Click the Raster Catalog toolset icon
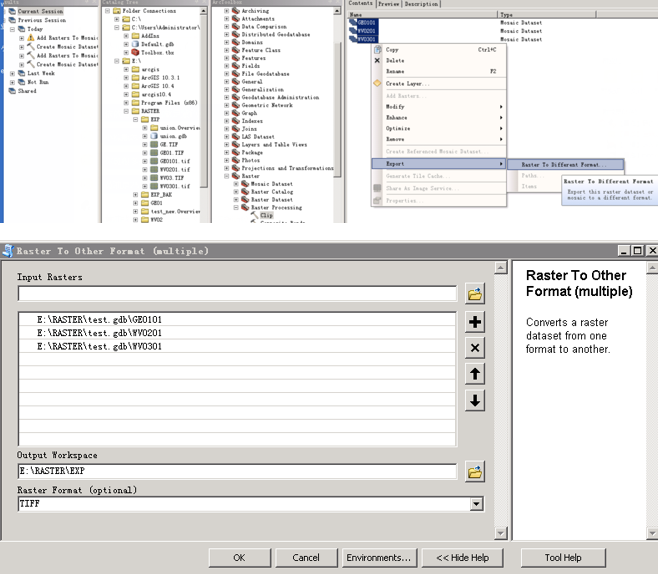This screenshot has height=574, width=658. (245, 192)
